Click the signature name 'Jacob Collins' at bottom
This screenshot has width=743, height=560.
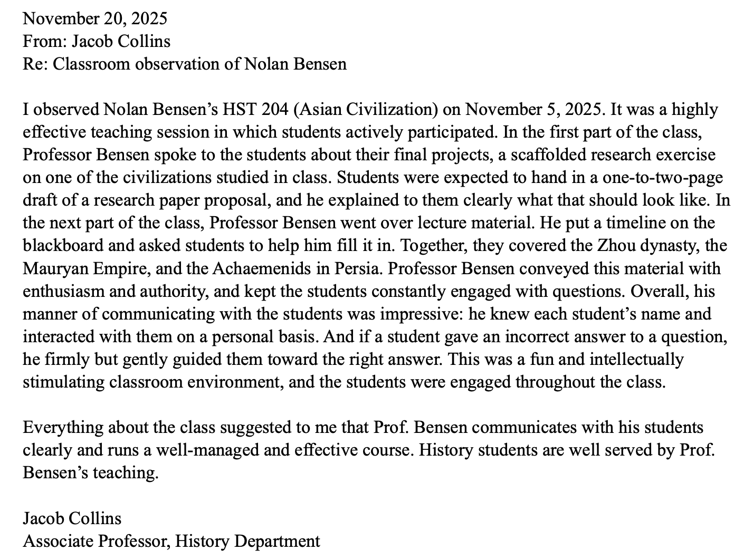point(72,518)
